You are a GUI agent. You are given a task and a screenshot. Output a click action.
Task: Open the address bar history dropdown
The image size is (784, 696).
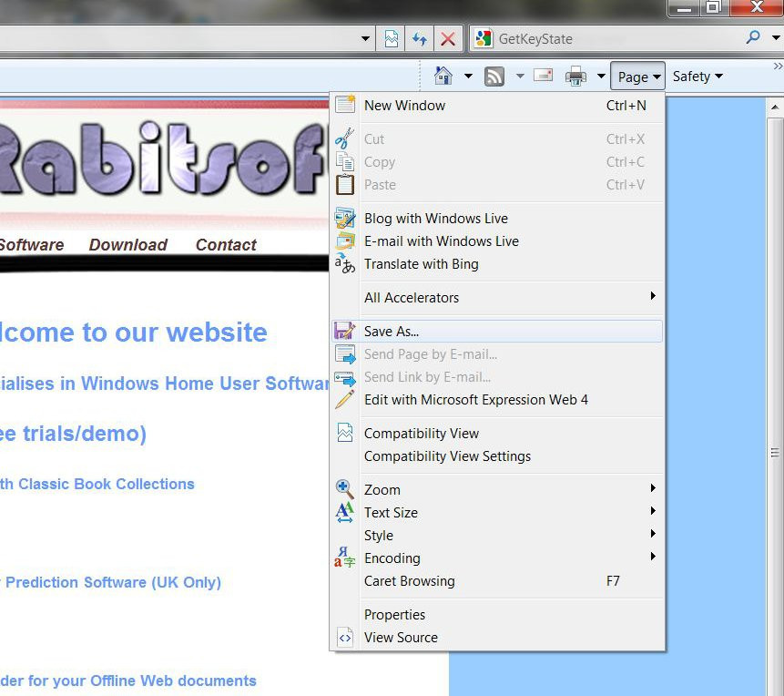[x=365, y=38]
